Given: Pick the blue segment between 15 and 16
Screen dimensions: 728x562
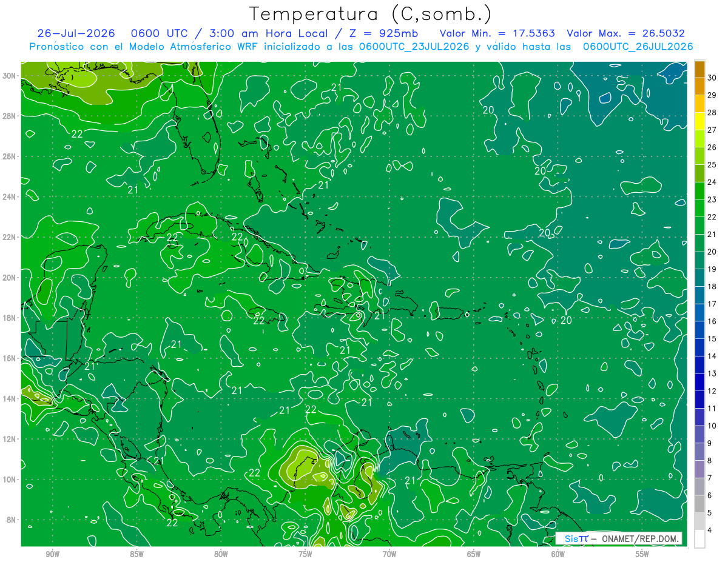Looking at the screenshot, I should point(699,330).
